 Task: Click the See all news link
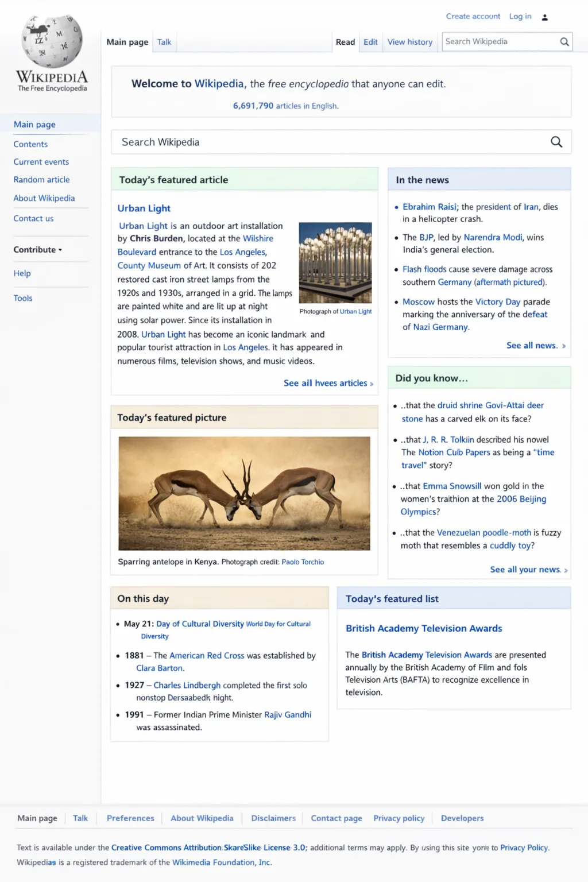[x=536, y=345]
